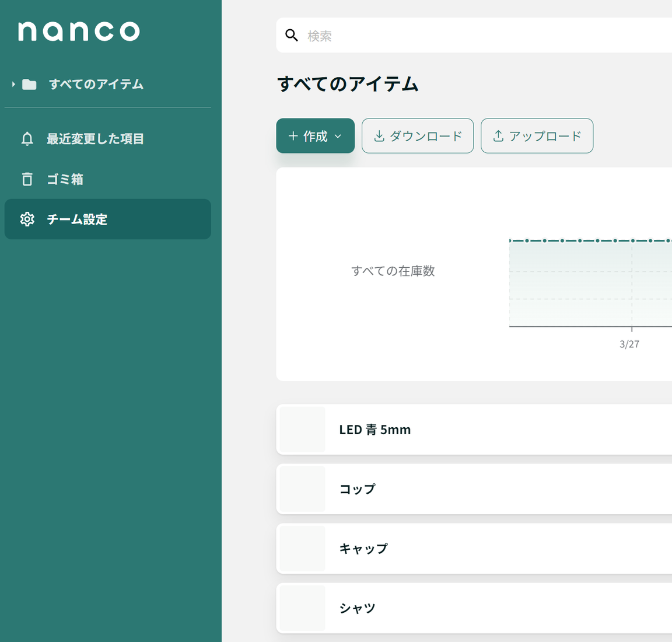Open the シャツ item
Viewport: 672px width, 642px height.
[474, 608]
